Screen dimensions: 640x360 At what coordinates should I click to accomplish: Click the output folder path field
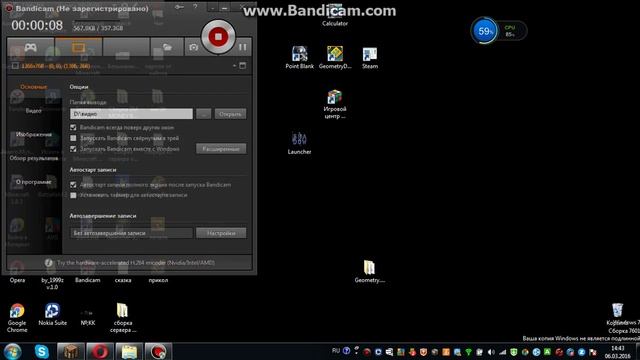pyautogui.click(x=131, y=114)
